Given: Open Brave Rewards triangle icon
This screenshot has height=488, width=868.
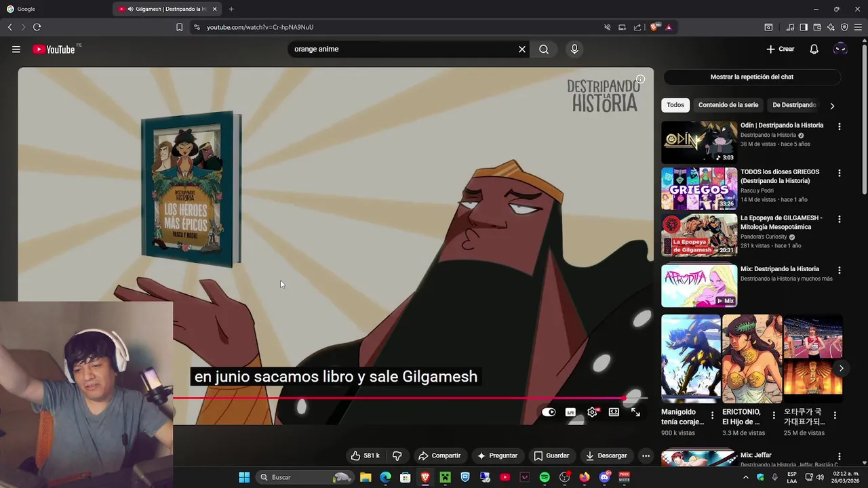Looking at the screenshot, I should pyautogui.click(x=669, y=27).
